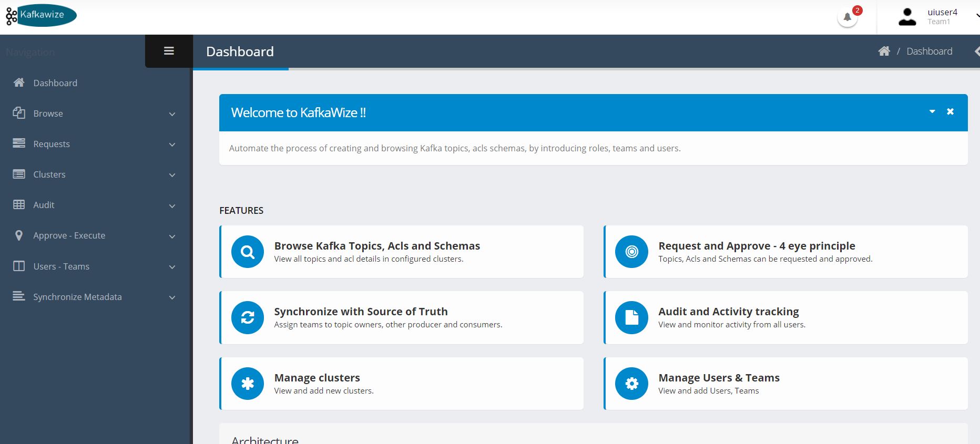This screenshot has width=980, height=444.
Task: Click the Dashboard breadcrumb link
Action: 929,51
